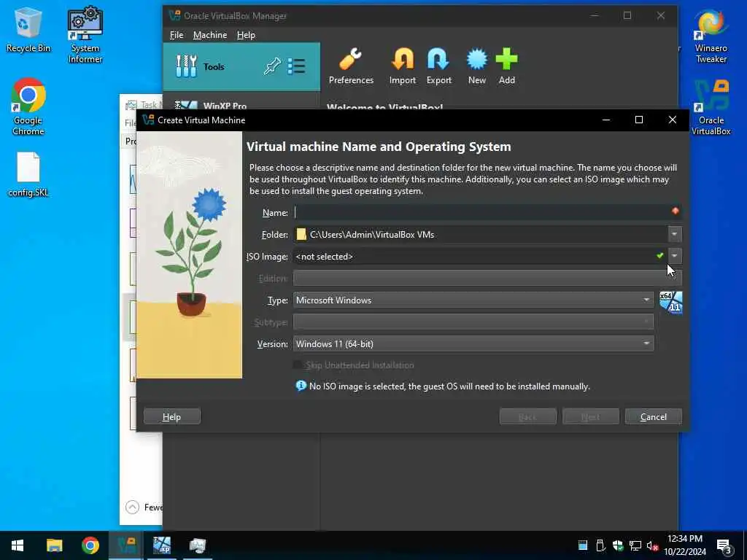
Task: Click the Next button
Action: pos(590,416)
